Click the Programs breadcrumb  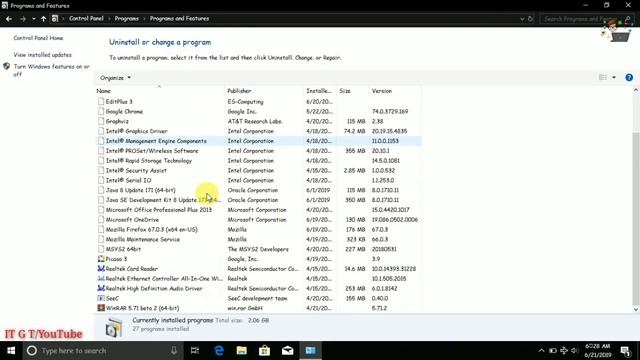[127, 18]
